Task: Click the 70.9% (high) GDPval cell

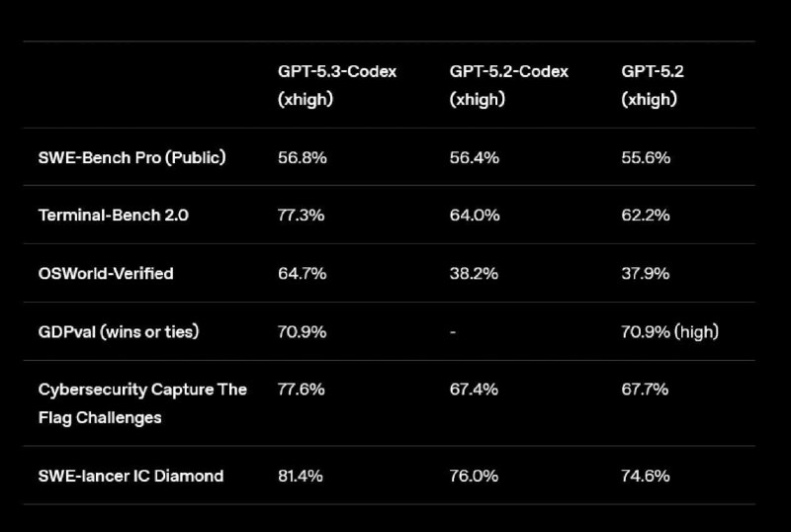Action: point(669,331)
